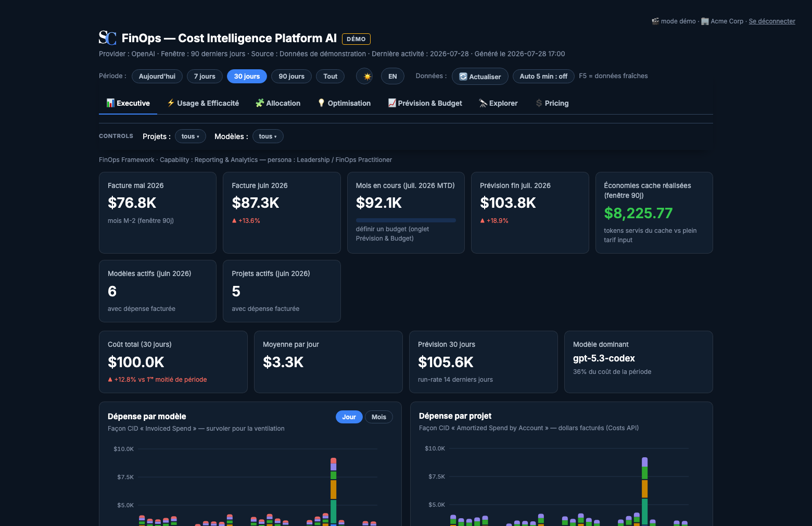
Task: Click the Mois en cours budget progress bar
Action: [406, 220]
